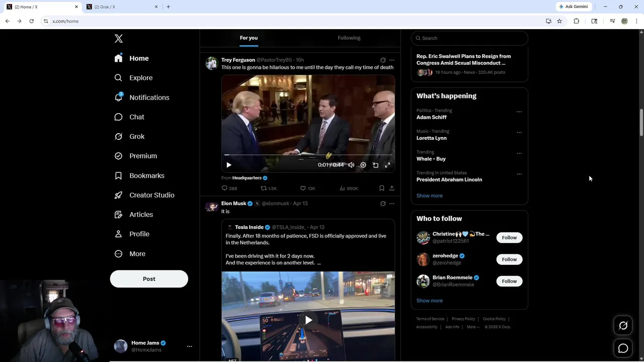
Task: Open Privacy Policy footer link
Action: (463, 319)
